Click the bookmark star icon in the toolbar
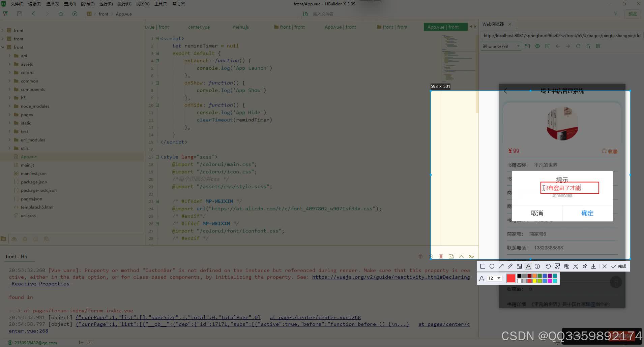This screenshot has width=644, height=347. tap(61, 14)
